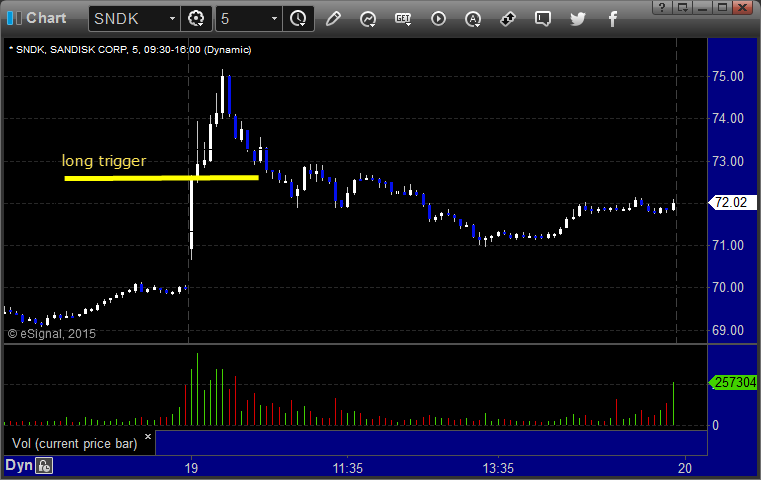This screenshot has width=761, height=480.
Task: Click the 71.00 price axis label
Action: click(728, 246)
